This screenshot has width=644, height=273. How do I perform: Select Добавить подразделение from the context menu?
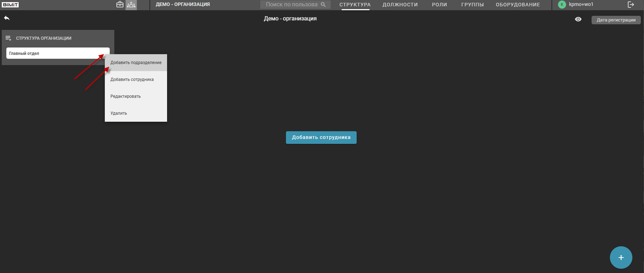[136, 63]
